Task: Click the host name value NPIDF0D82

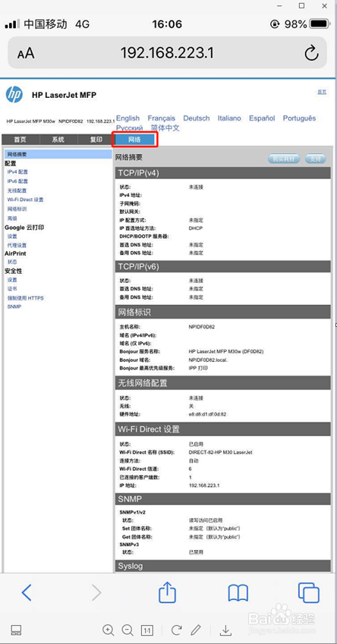Action: coord(202,328)
